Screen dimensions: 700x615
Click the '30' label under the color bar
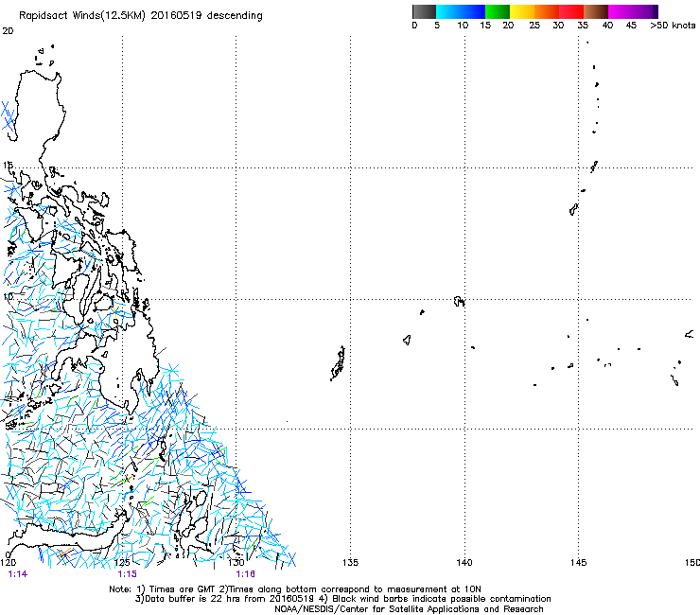[x=558, y=26]
